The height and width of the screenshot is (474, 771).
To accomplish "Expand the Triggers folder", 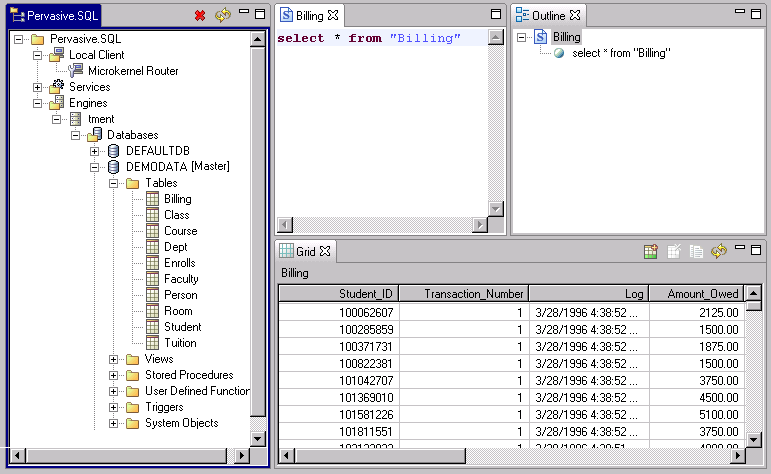I will click(x=114, y=407).
